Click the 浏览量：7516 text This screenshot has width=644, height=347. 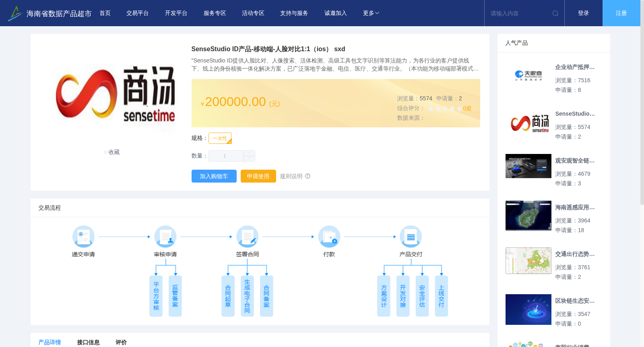573,81
